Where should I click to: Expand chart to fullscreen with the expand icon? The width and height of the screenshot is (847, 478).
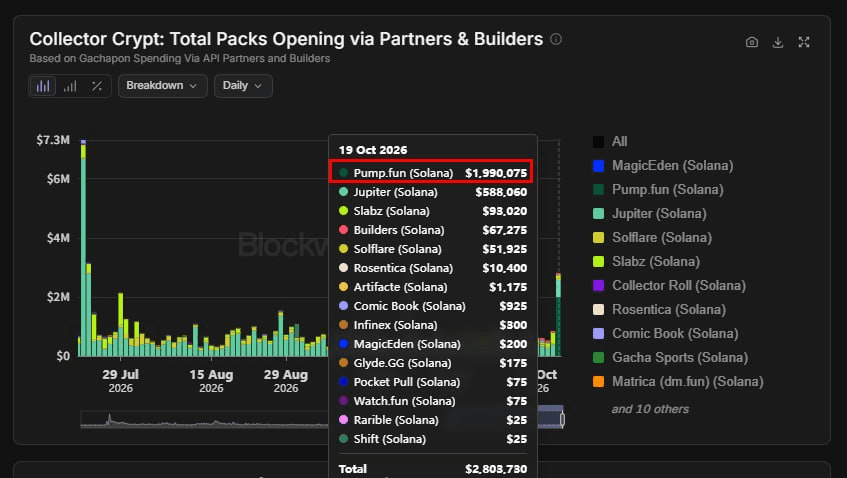(804, 42)
